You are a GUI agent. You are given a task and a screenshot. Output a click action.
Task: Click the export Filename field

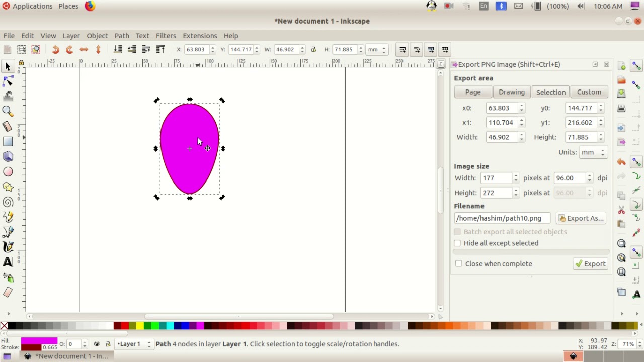502,218
